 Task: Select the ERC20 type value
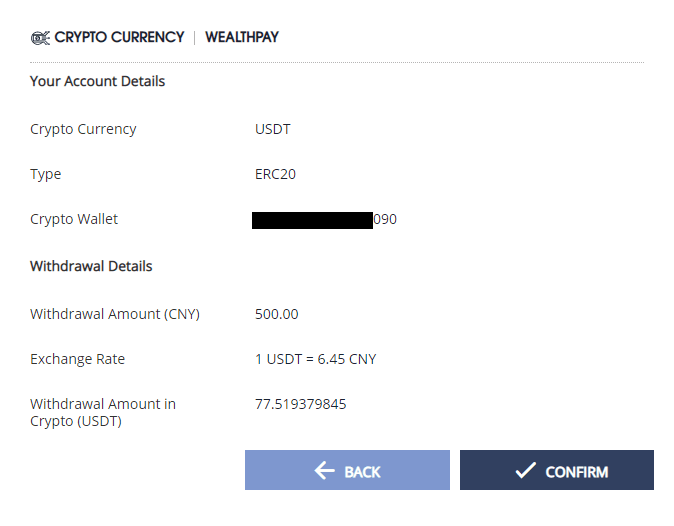[x=275, y=174]
